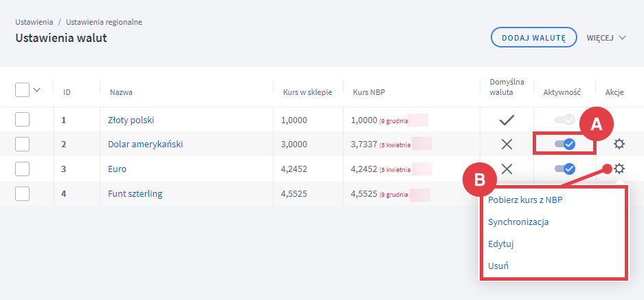Select the Funt szterling row checkbox
Screen dimensions: 644x300
(x=22, y=193)
